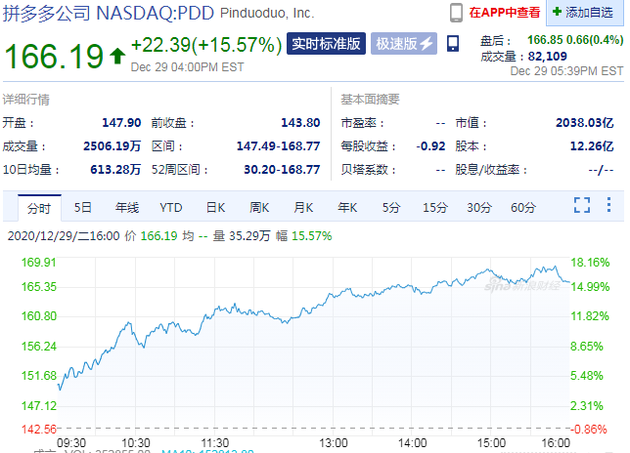Open the 在APP中查看 link
This screenshot has height=453, width=630.
pyautogui.click(x=505, y=12)
